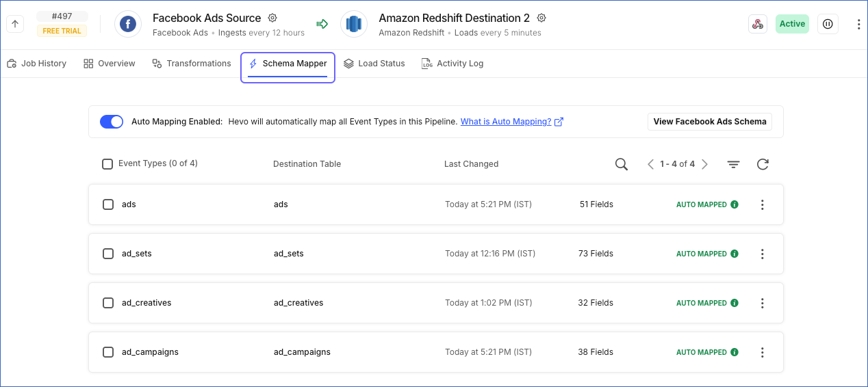Image resolution: width=868 pixels, height=387 pixels.
Task: Click info icon beside ad_creatives AUTO MAPPED
Action: 735,303
